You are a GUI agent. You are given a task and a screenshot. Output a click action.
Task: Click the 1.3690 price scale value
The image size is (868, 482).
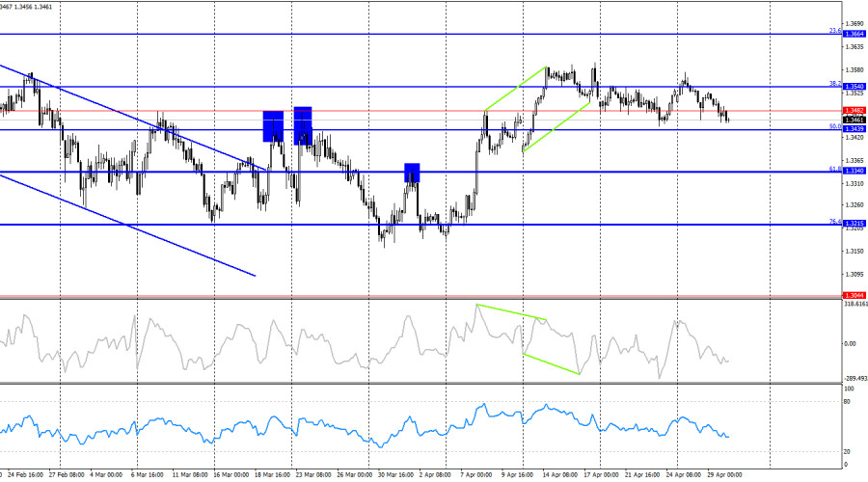[x=854, y=24]
